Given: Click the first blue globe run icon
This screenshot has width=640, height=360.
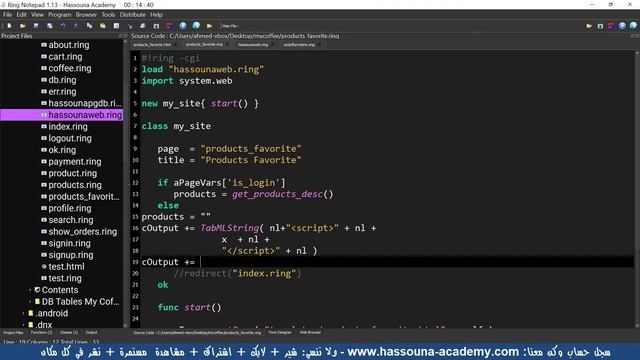Looking at the screenshot, I should [183, 26].
